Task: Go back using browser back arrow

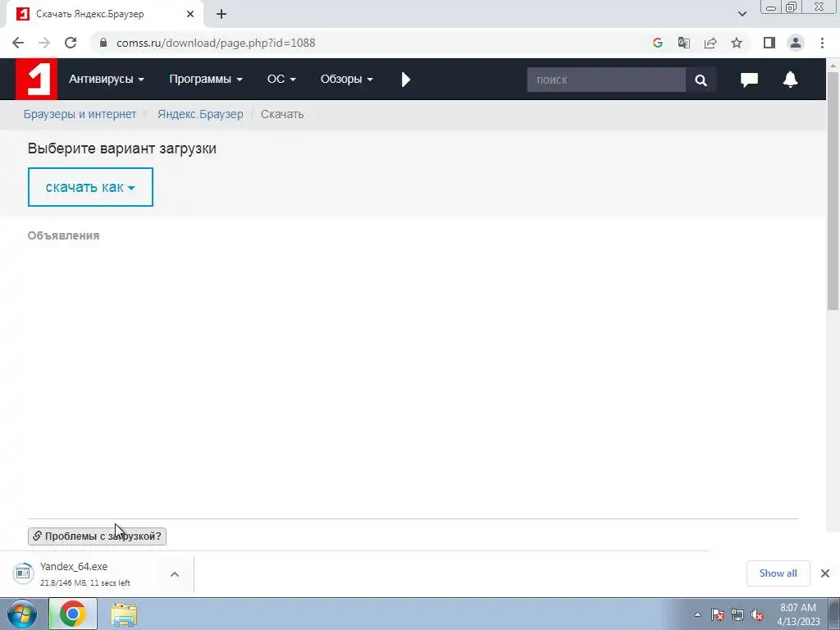Action: tap(18, 43)
